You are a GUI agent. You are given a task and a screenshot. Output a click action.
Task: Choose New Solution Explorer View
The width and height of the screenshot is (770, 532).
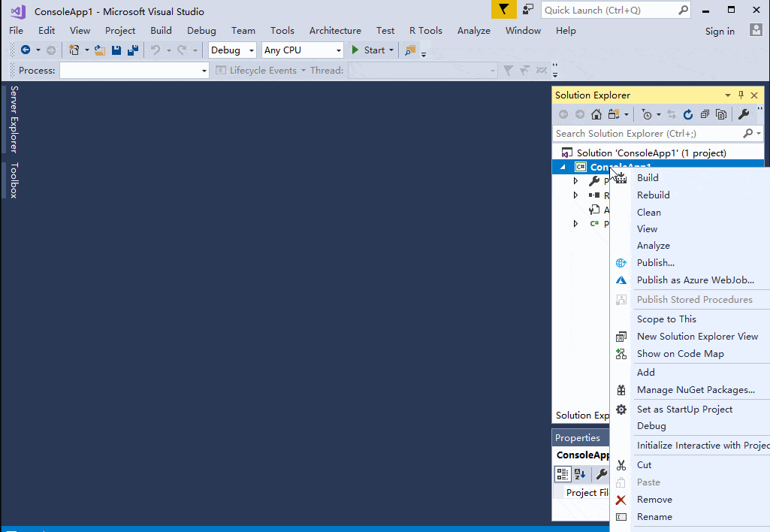pos(690,337)
